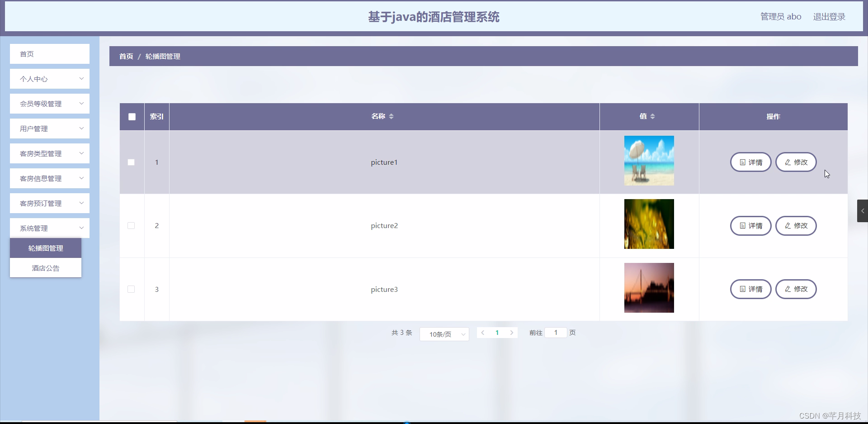Image resolution: width=868 pixels, height=424 pixels.
Task: Click the previous page arrow
Action: (483, 332)
